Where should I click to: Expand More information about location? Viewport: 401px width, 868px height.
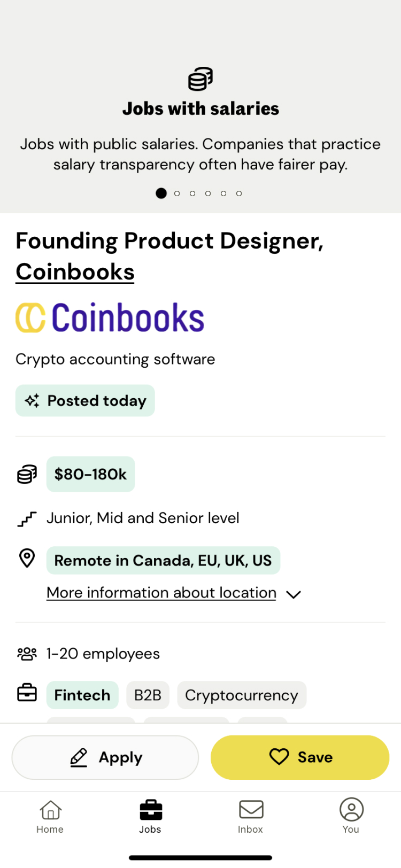click(x=161, y=593)
